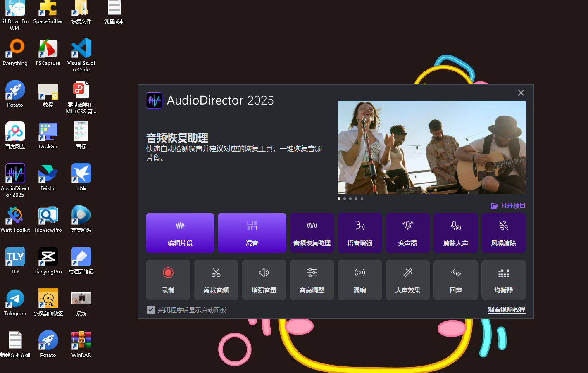Select the Watt Toolkit desktop icon

[x=15, y=219]
